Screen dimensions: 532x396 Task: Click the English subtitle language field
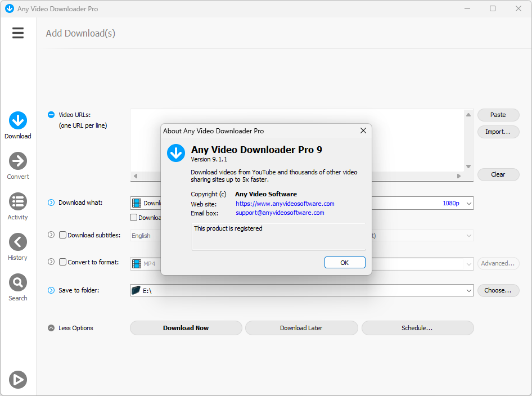click(145, 236)
